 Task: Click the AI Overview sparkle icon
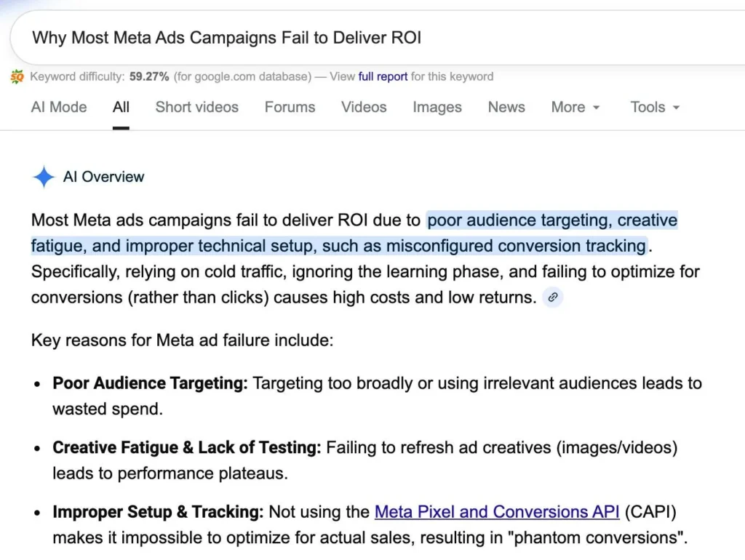(43, 177)
